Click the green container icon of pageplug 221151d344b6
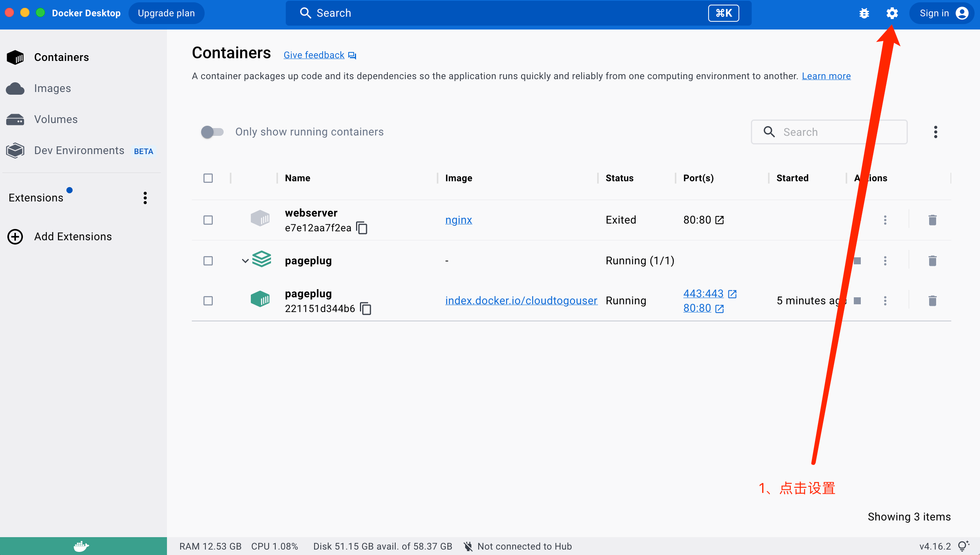The image size is (980, 555). (260, 299)
